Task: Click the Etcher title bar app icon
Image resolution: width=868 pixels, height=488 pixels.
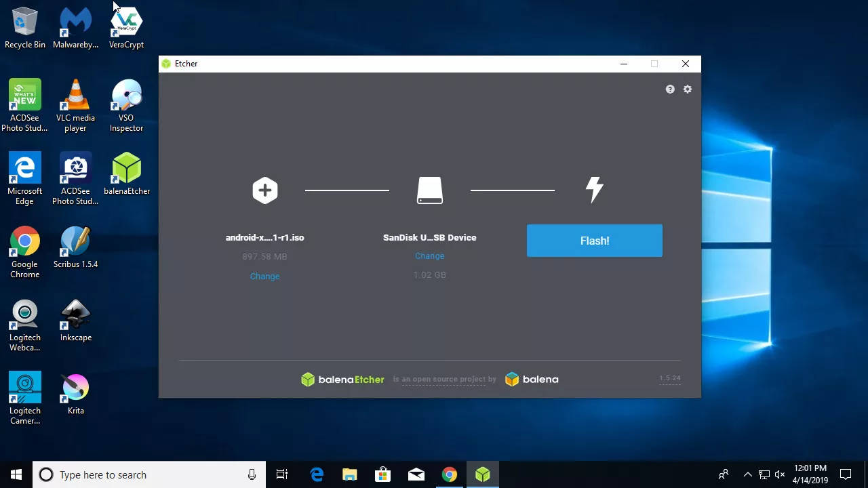Action: pos(166,64)
